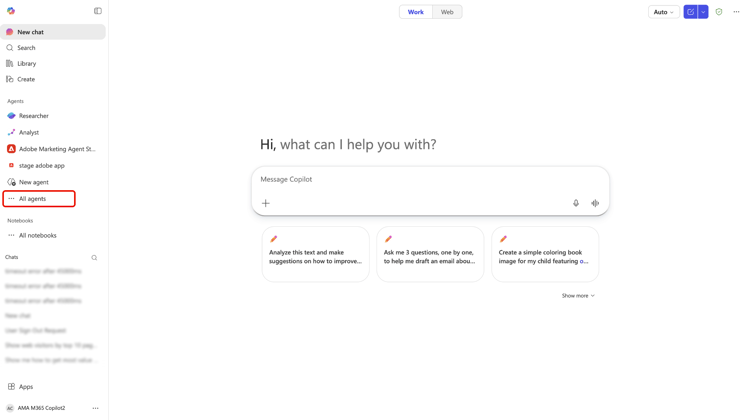Select 'Analyze this text' suggestion card
750x420 pixels.
(316, 254)
